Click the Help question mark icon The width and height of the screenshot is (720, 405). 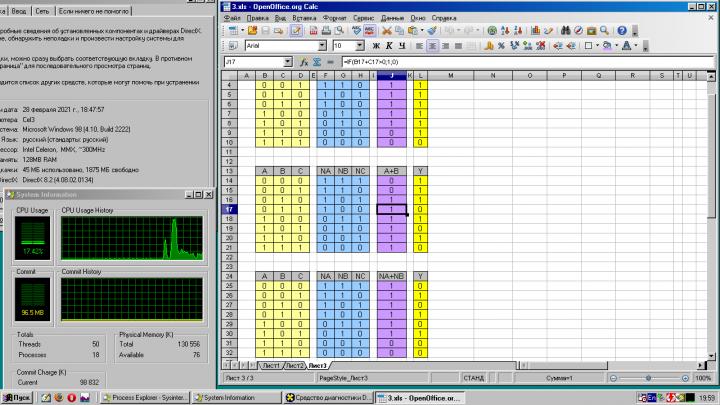click(621, 30)
